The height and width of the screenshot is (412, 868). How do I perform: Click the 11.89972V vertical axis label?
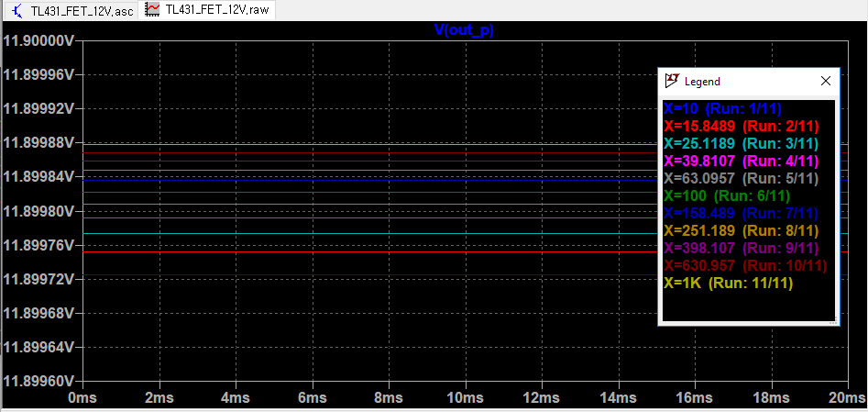pos(38,280)
